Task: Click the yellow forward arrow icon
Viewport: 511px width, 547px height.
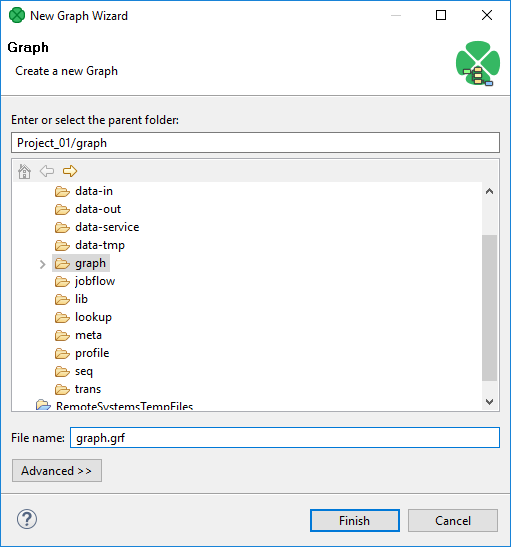Action: coord(70,171)
